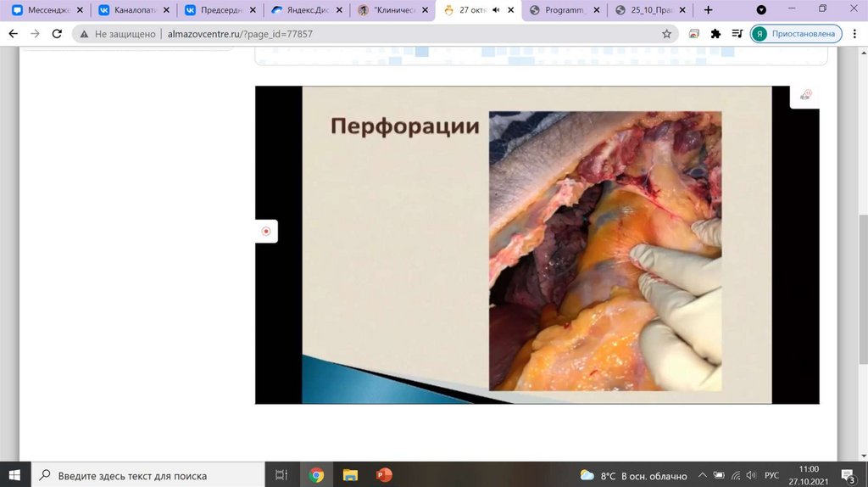Viewport: 868px width, 487px height.
Task: Click scrollbar down arrow
Action: pos(864,456)
